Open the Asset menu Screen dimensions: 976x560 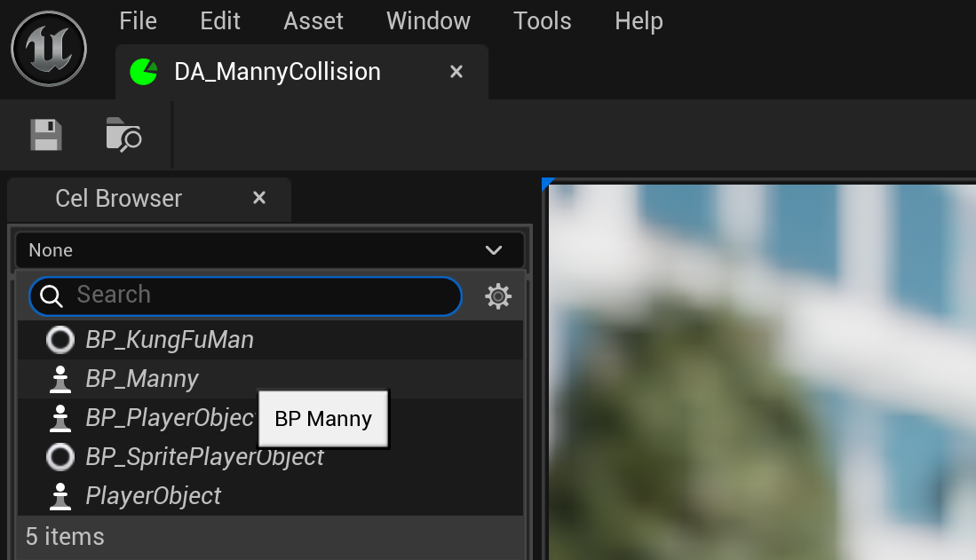pyautogui.click(x=313, y=20)
